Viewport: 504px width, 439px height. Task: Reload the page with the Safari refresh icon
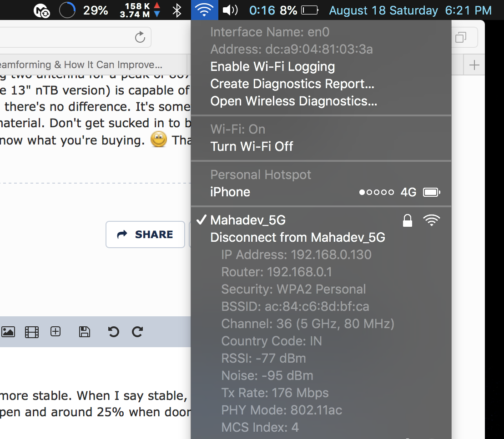click(x=140, y=37)
